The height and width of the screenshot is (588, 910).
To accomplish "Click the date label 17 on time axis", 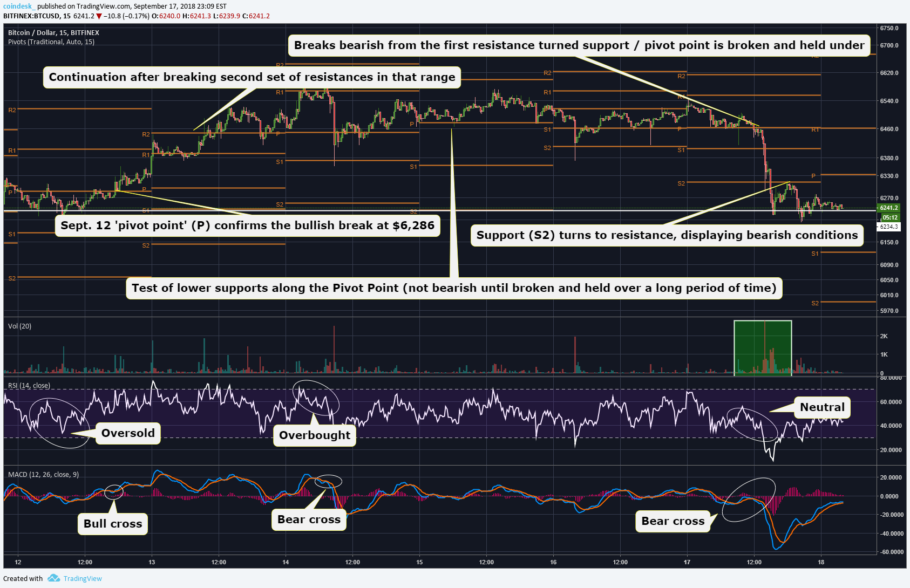I will 687,562.
